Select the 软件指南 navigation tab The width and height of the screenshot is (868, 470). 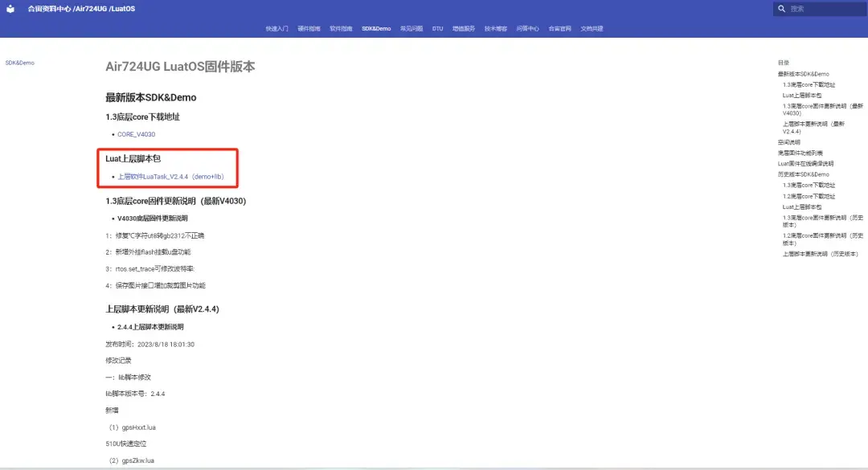click(341, 29)
